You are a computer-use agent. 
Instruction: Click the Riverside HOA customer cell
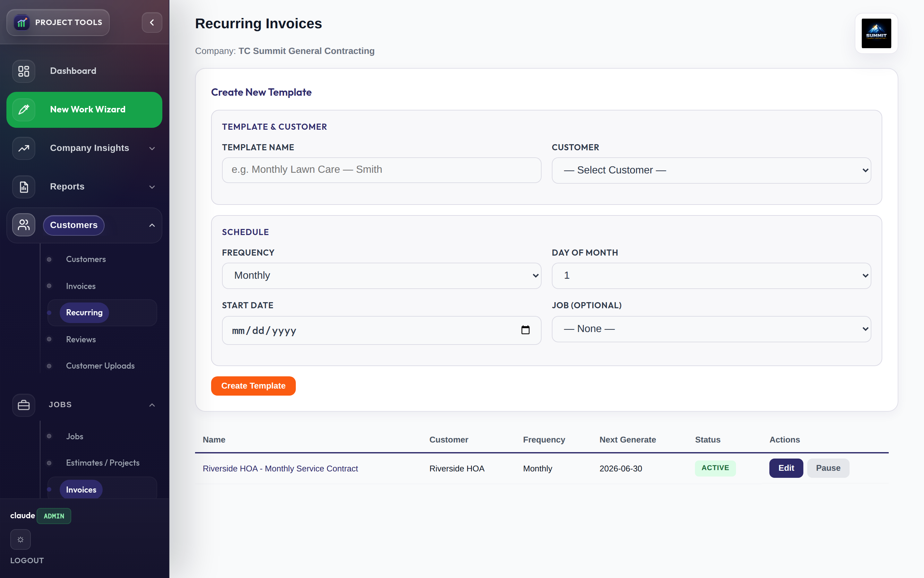457,469
